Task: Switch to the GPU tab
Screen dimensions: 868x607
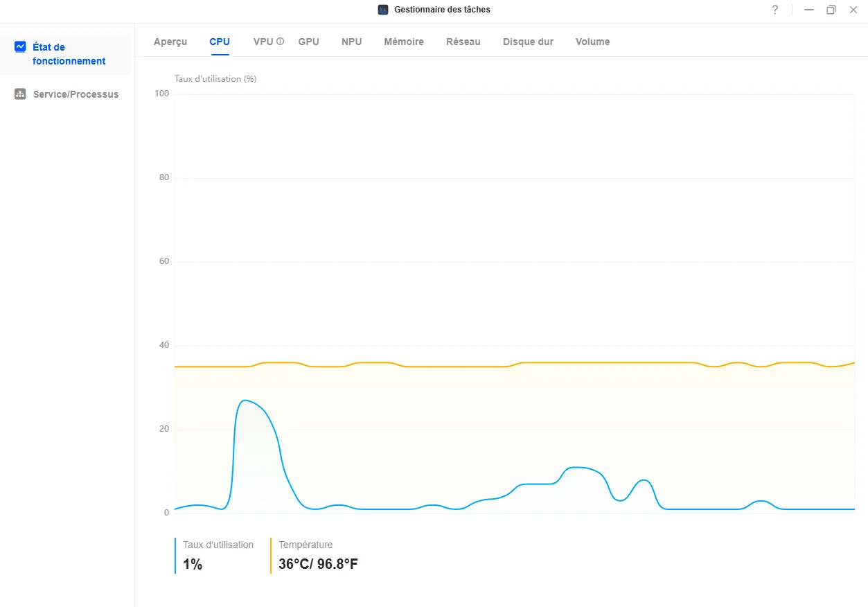Action: 308,42
